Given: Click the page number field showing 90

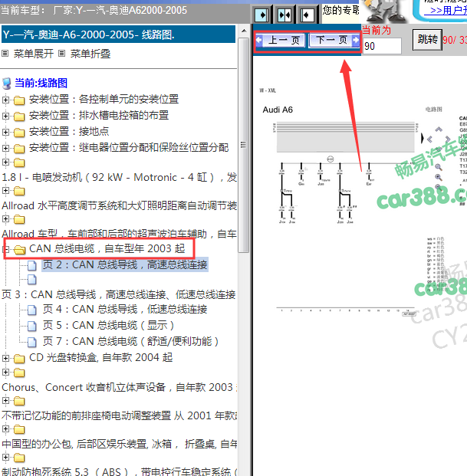Looking at the screenshot, I should click(x=382, y=46).
